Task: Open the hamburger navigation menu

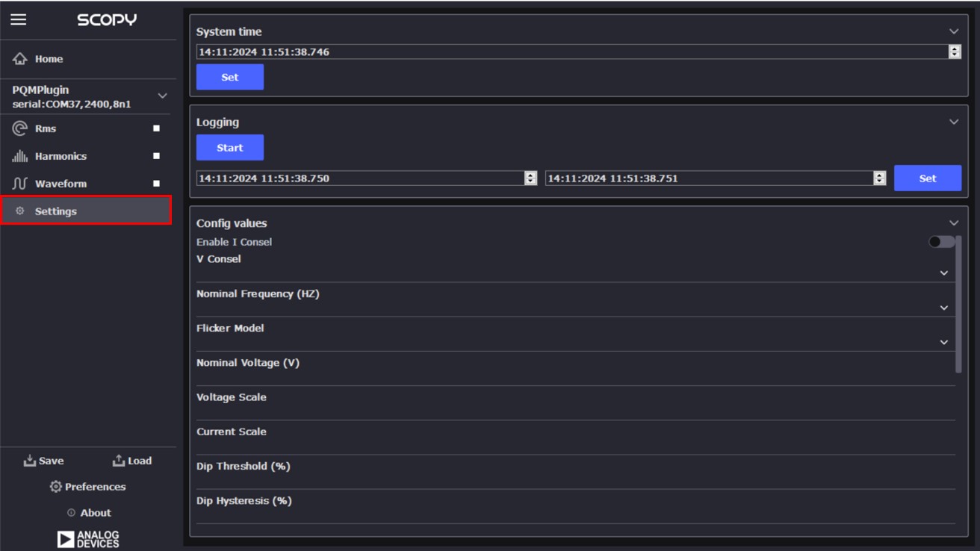Action: [19, 20]
